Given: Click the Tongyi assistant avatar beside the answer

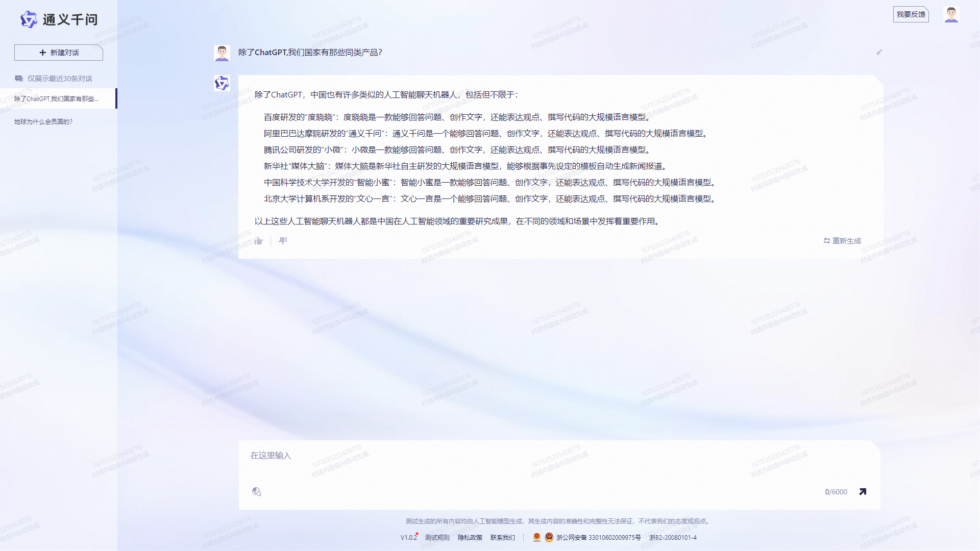Looking at the screenshot, I should coord(222,83).
